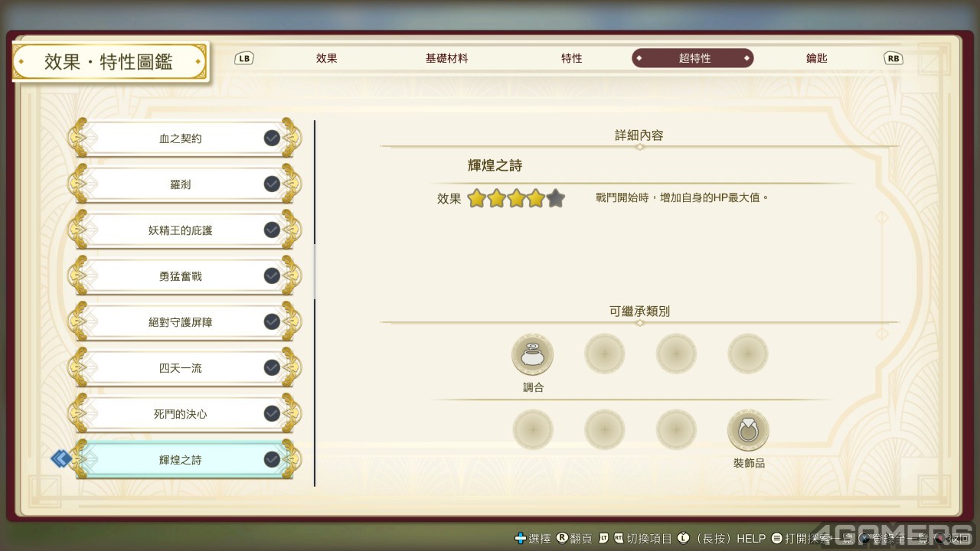Select the 勇猛奮戰 list entry
The height and width of the screenshot is (551, 980).
185,276
